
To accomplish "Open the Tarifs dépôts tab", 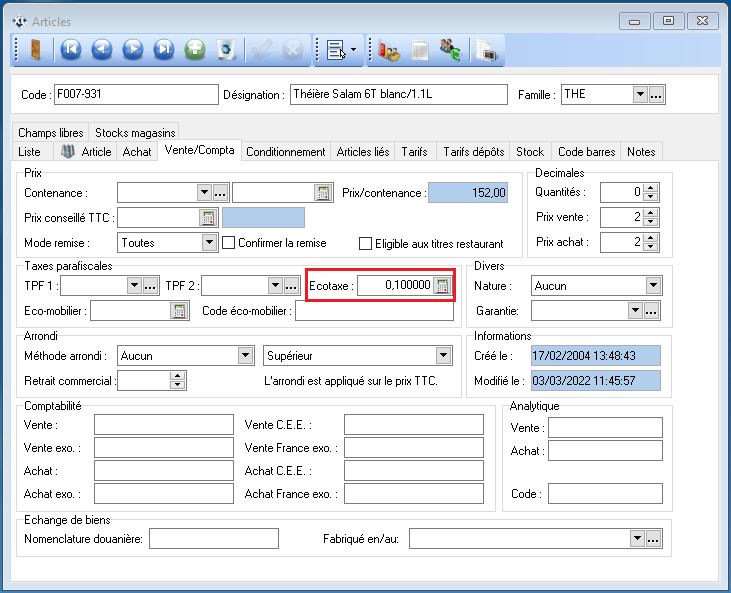I will pyautogui.click(x=473, y=152).
